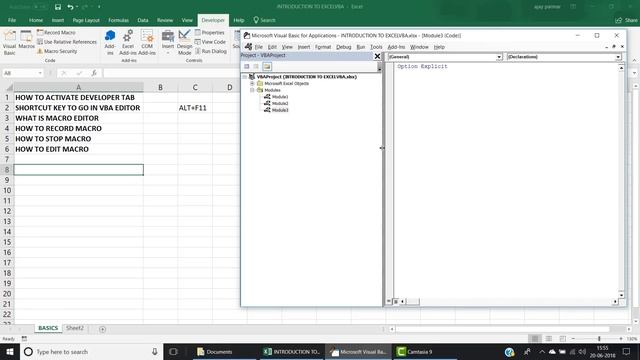Viewport: 640px width, 360px height.
Task: Switch to Page Layout view in status bar
Action: tap(549, 339)
